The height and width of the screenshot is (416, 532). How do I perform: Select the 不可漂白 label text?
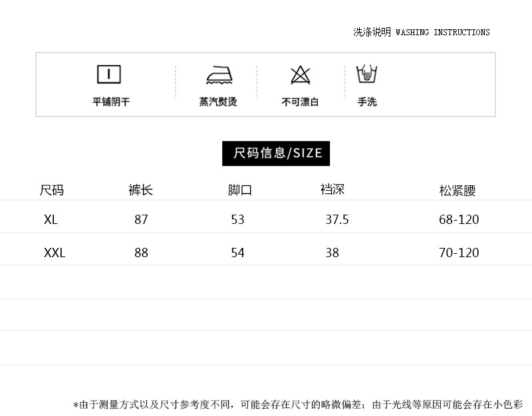pyautogui.click(x=300, y=102)
